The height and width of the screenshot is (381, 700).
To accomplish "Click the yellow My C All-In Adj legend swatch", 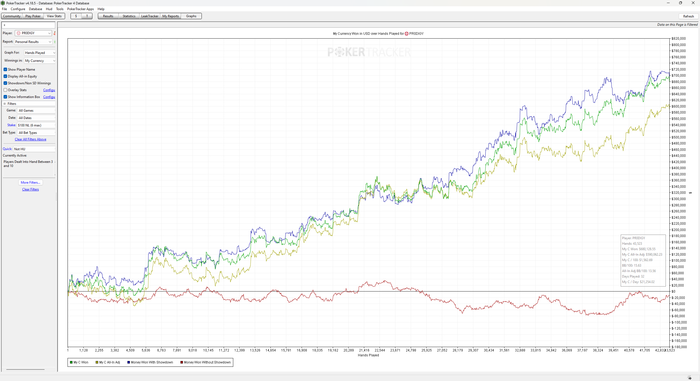I will [x=97, y=362].
